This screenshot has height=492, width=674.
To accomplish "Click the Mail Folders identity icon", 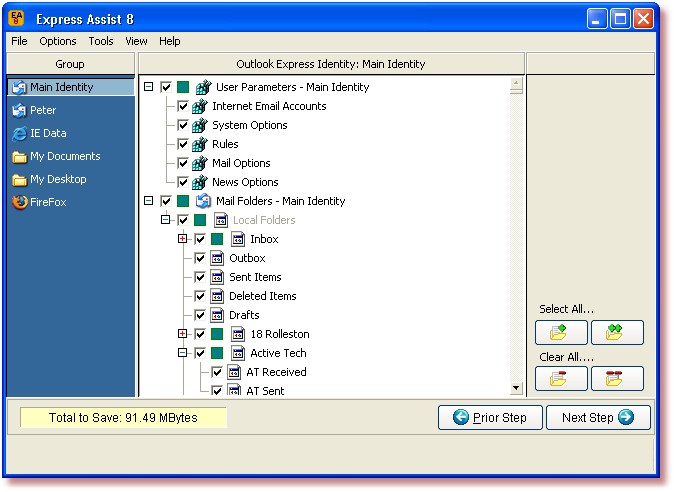I will [203, 201].
